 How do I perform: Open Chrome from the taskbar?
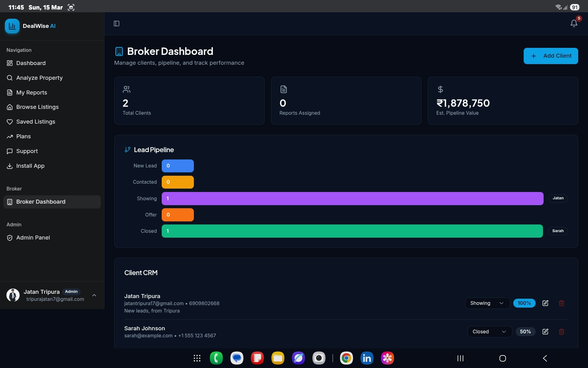point(346,358)
